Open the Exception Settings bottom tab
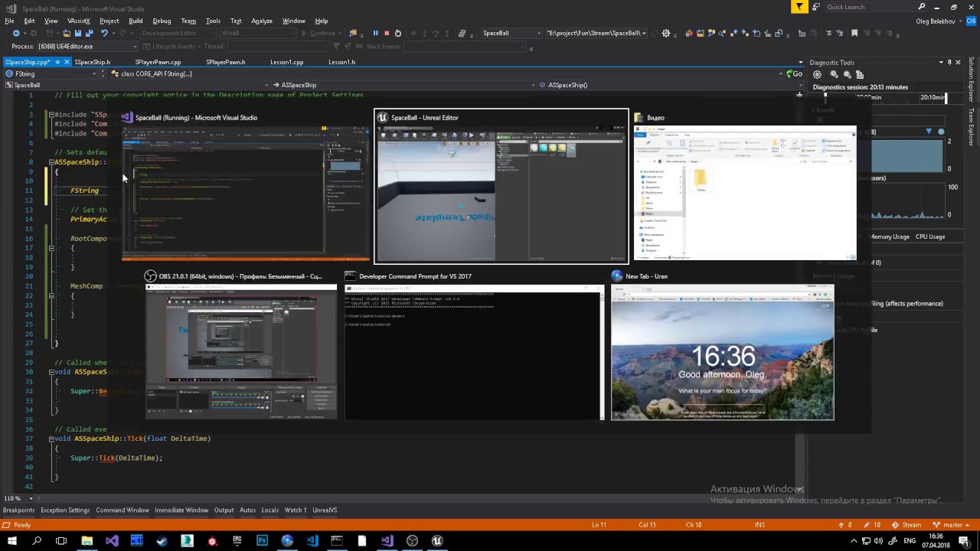This screenshot has height=551, width=980. 65,510
